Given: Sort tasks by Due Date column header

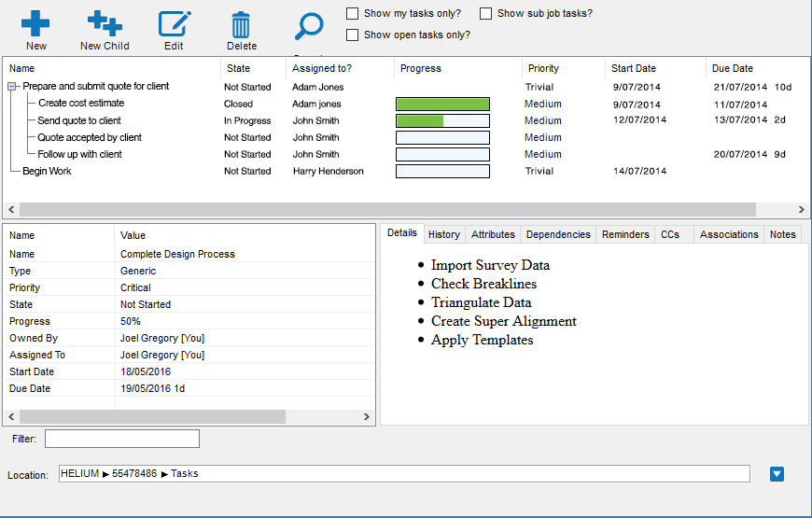Looking at the screenshot, I should [x=733, y=68].
